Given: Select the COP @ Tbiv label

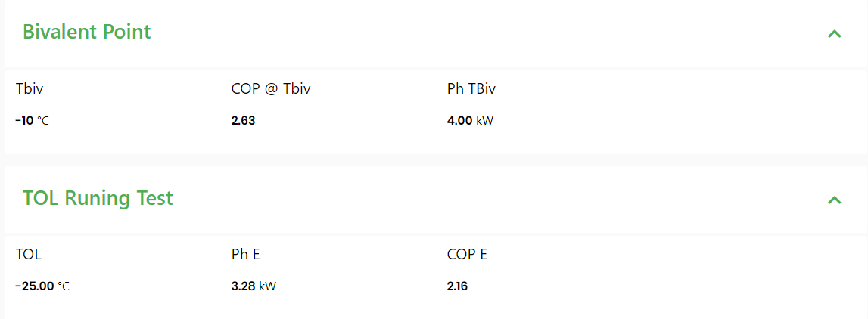Looking at the screenshot, I should click(271, 89).
